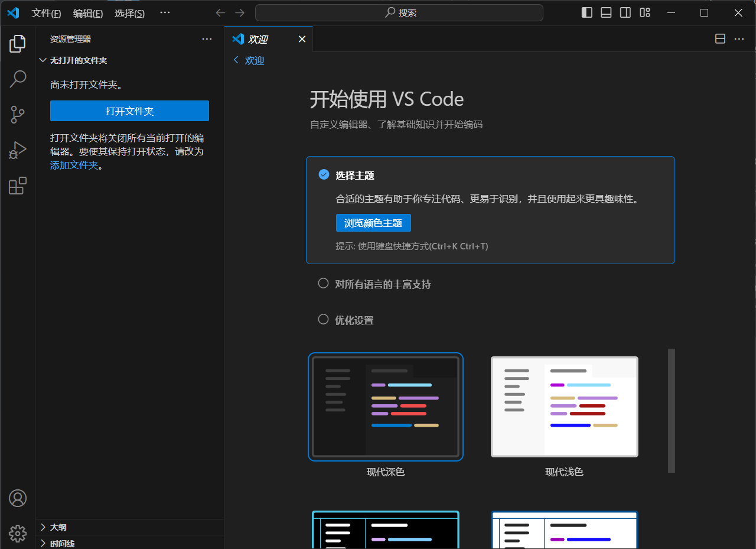Open the Run and Debug view

(x=18, y=150)
